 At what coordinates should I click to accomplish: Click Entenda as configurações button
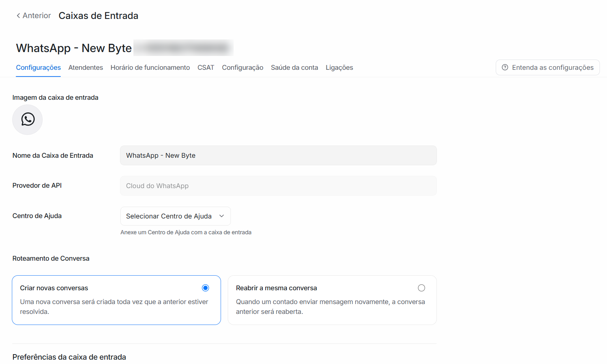tap(547, 67)
